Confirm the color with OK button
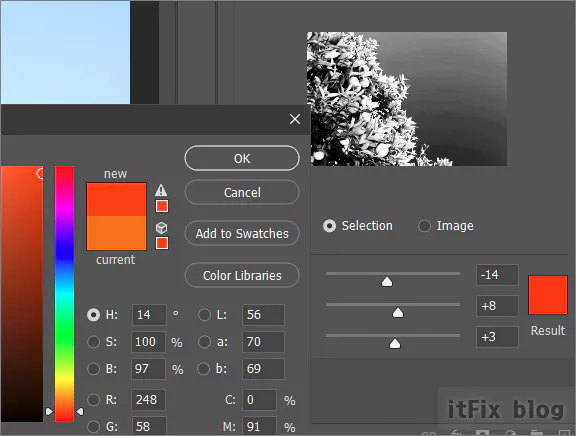This screenshot has width=576, height=436. pyautogui.click(x=242, y=158)
